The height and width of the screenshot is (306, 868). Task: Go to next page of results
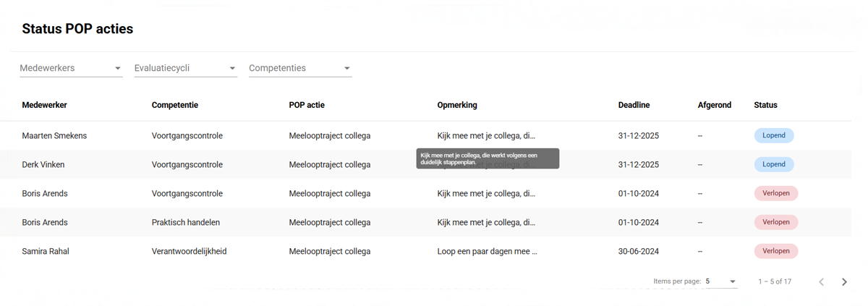(844, 281)
